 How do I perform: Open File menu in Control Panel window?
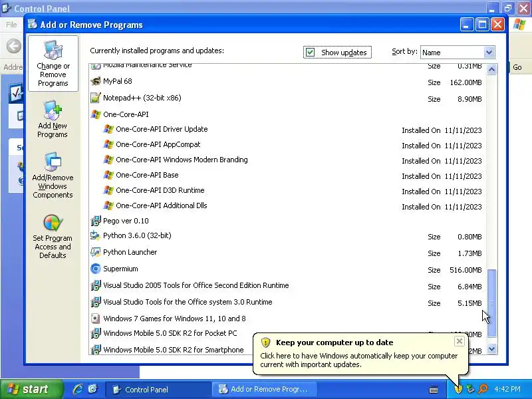pos(11,25)
